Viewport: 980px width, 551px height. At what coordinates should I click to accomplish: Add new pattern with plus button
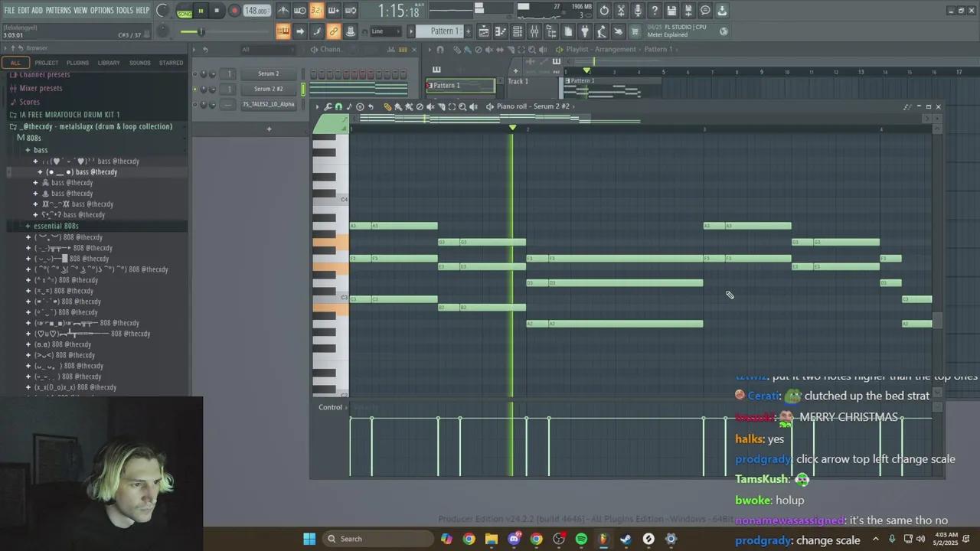pyautogui.click(x=467, y=31)
